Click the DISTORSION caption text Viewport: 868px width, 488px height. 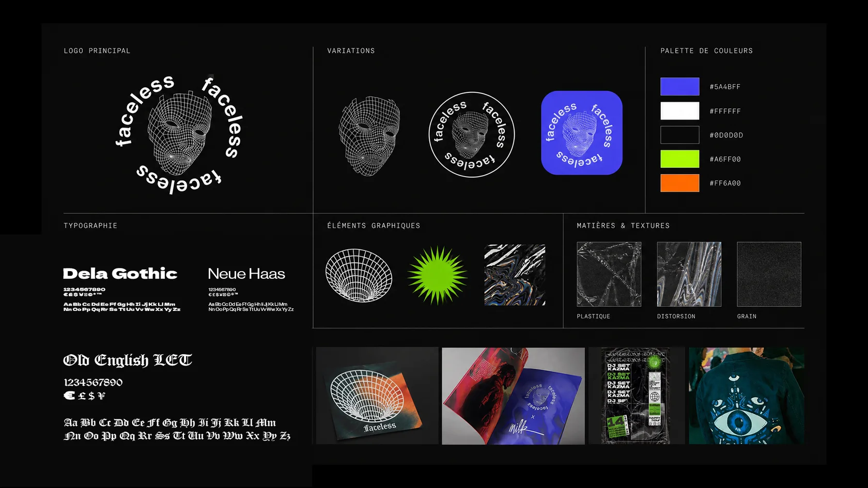point(676,317)
